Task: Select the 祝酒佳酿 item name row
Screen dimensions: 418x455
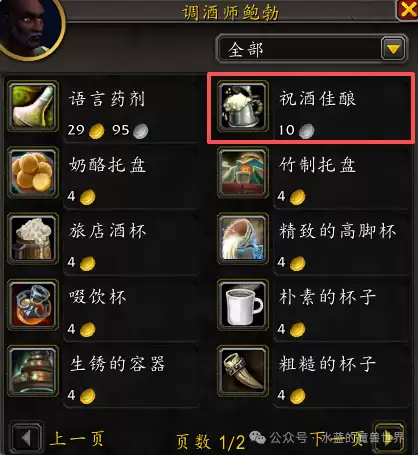Action: (x=311, y=109)
